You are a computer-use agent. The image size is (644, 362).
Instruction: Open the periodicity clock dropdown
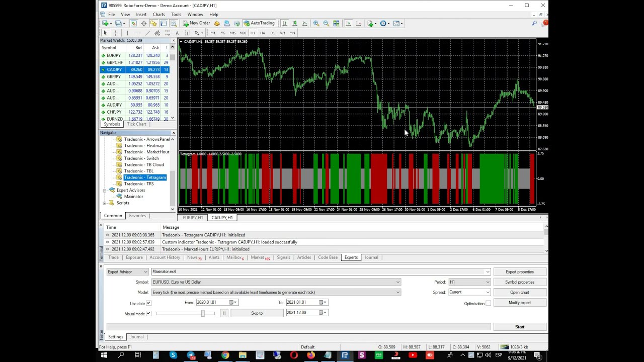click(x=384, y=23)
